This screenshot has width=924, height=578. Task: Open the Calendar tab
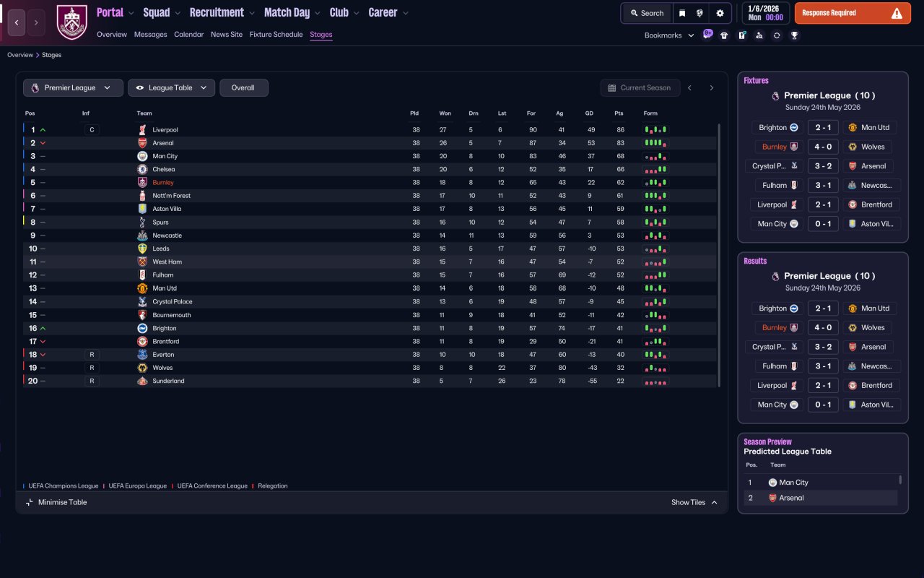pyautogui.click(x=189, y=35)
